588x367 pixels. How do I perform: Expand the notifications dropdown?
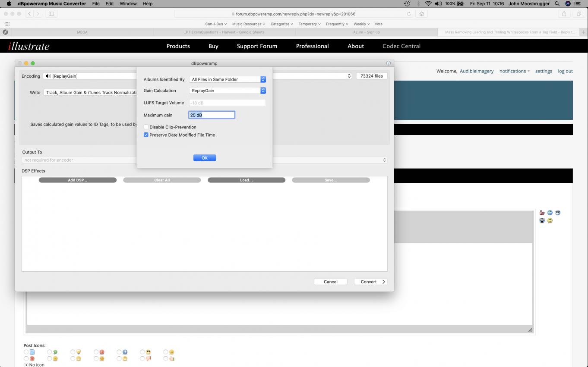coord(514,71)
